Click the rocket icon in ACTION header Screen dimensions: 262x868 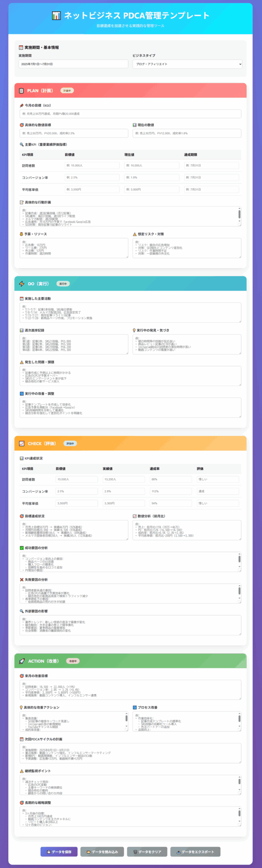click(21, 661)
